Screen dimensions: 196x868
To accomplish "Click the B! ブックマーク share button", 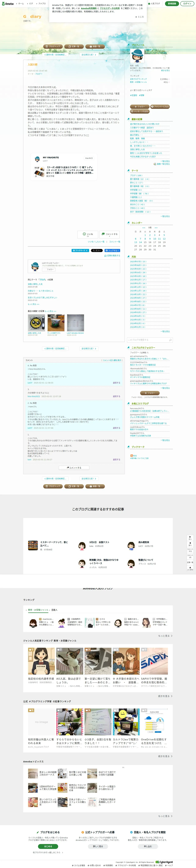I will click(x=80, y=250).
